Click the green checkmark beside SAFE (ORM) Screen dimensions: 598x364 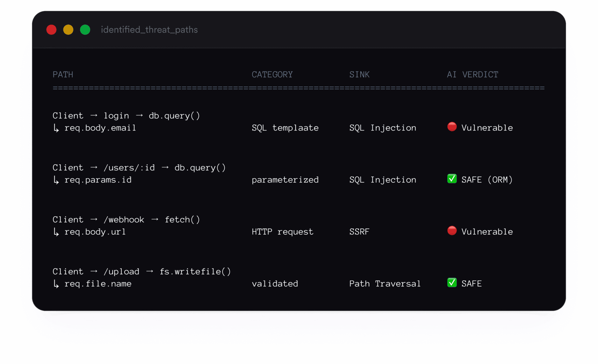(x=452, y=179)
